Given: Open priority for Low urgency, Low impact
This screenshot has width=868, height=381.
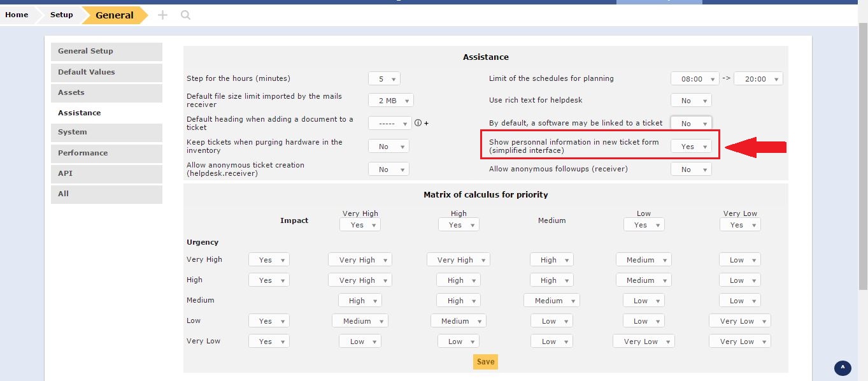Looking at the screenshot, I should point(644,321).
